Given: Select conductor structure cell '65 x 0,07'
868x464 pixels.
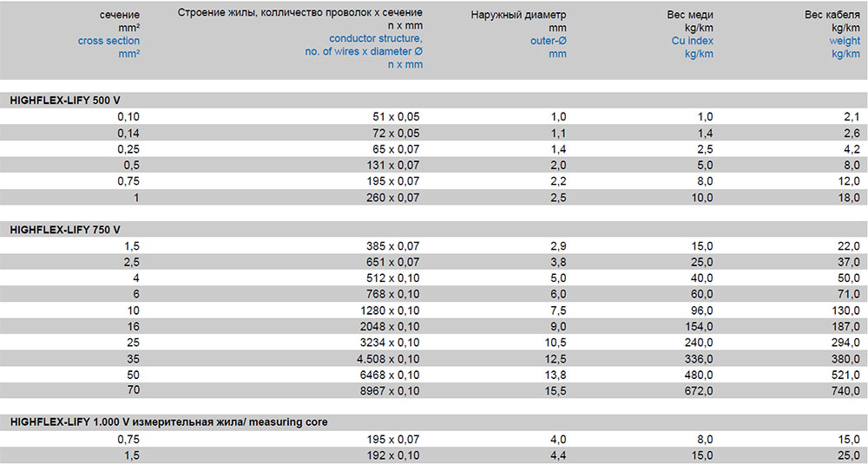Looking at the screenshot, I should coord(396,149).
